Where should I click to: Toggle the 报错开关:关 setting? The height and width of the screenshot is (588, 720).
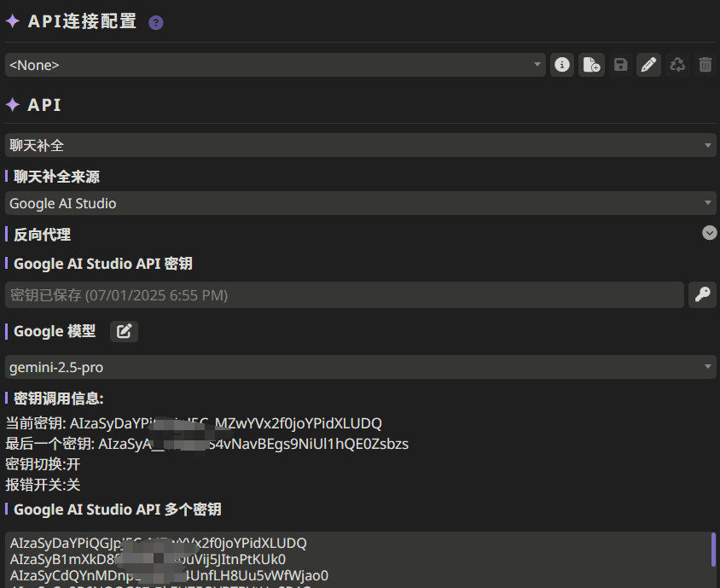click(43, 485)
